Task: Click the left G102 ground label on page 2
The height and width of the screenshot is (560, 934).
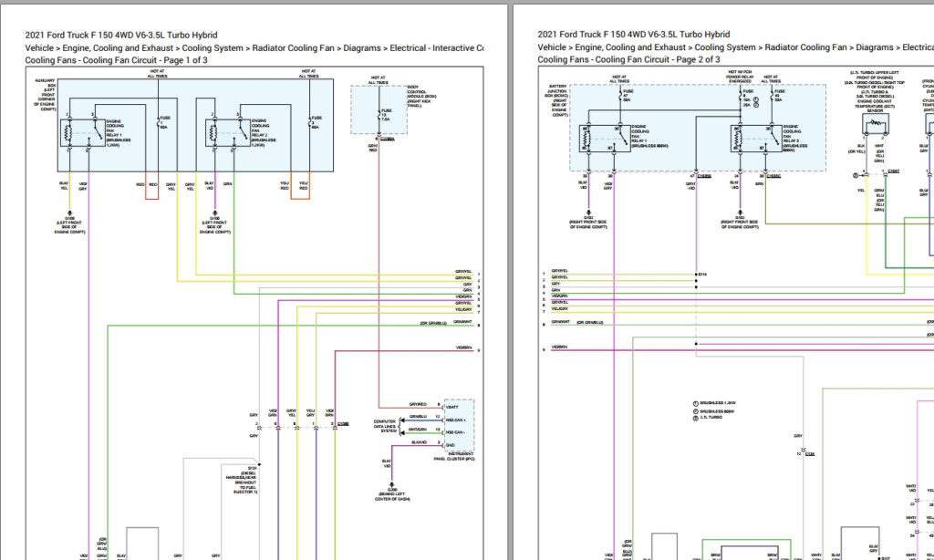Action: point(588,223)
